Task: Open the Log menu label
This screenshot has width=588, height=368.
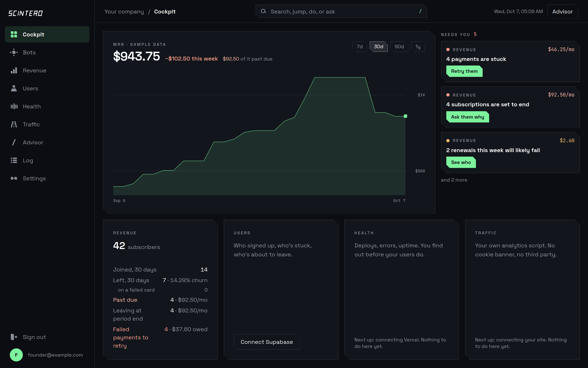Action: point(28,160)
